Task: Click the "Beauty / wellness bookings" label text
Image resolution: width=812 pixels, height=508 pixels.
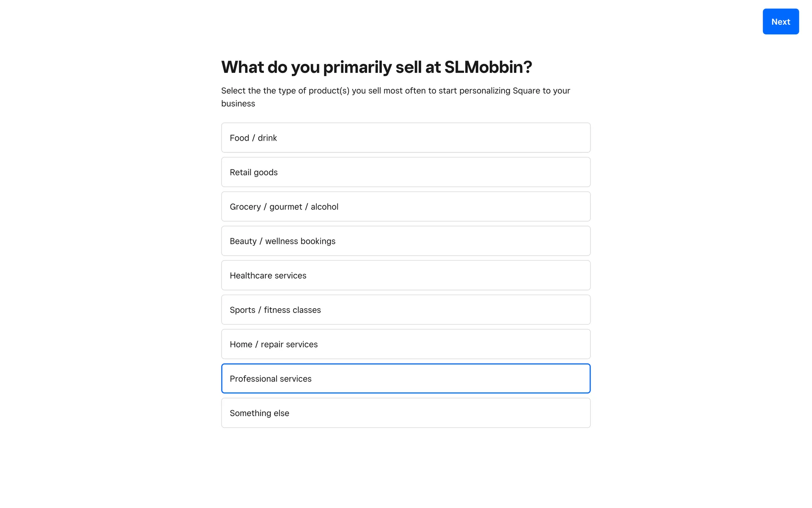Action: tap(283, 241)
